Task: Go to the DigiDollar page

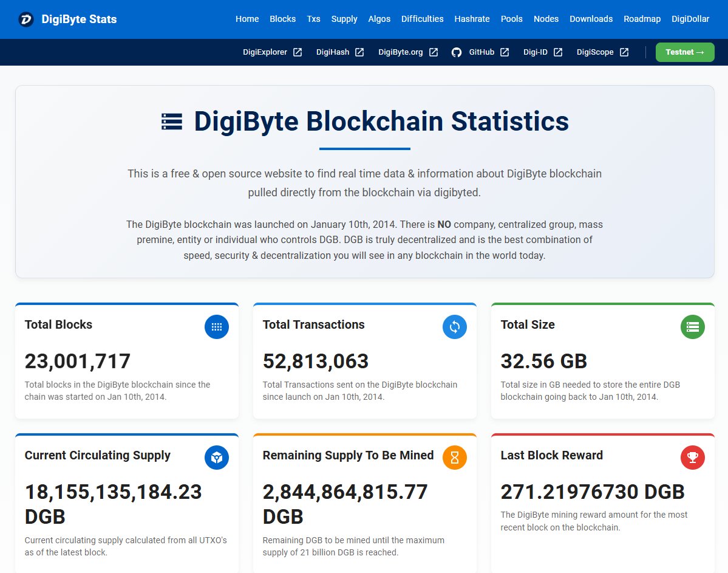Action: point(690,19)
